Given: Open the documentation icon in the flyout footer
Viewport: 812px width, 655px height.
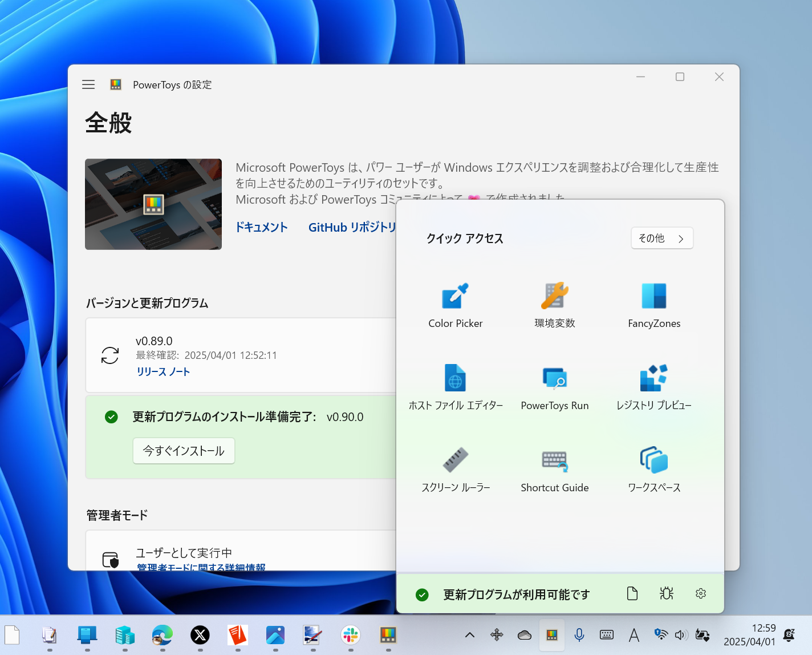Looking at the screenshot, I should tap(632, 593).
